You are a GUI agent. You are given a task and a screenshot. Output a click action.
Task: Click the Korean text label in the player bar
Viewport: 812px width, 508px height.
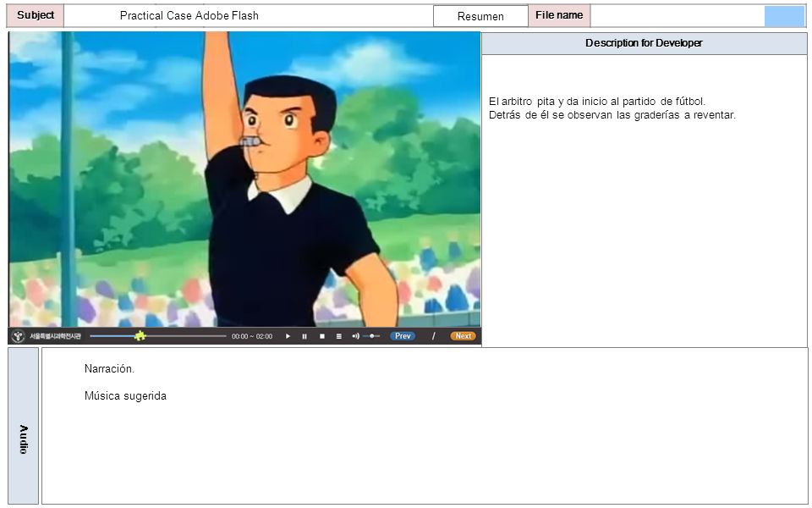[55, 336]
